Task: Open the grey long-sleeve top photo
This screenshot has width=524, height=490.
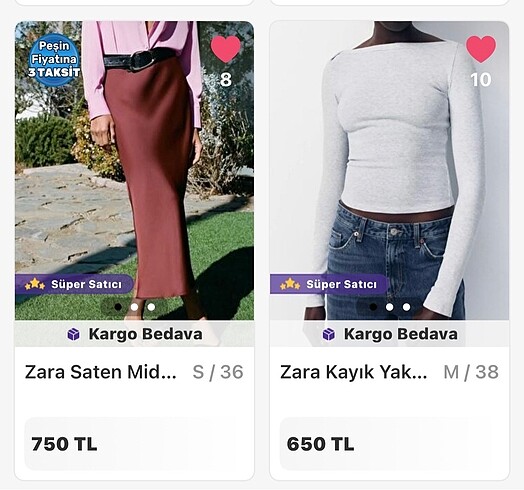Action: coord(390,170)
